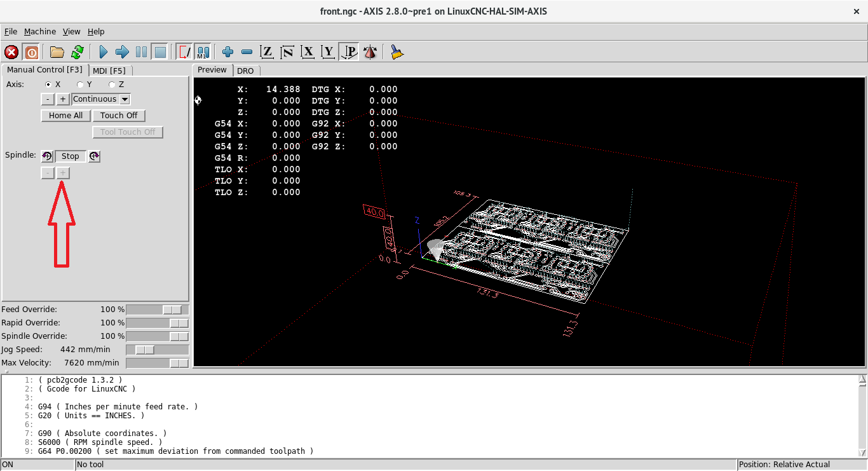
Task: Select line 'G94 ( Inches per minute feed rate. )'
Action: point(118,407)
